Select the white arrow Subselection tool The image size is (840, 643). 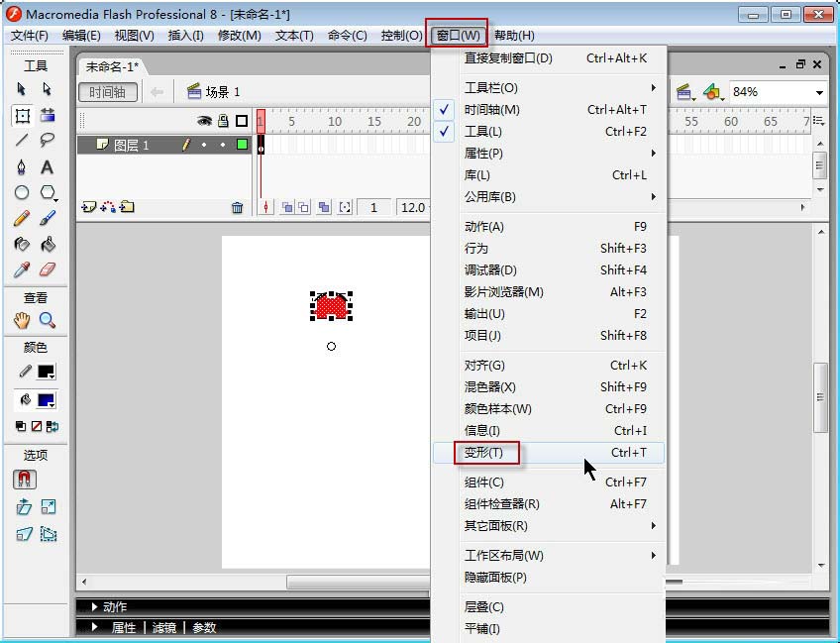coord(48,88)
